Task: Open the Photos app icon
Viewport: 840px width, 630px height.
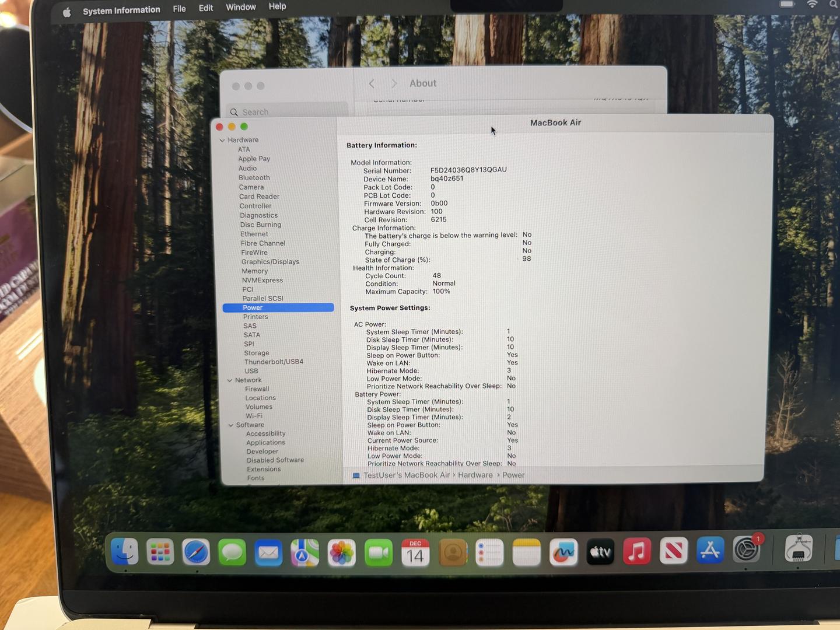Action: tap(342, 552)
